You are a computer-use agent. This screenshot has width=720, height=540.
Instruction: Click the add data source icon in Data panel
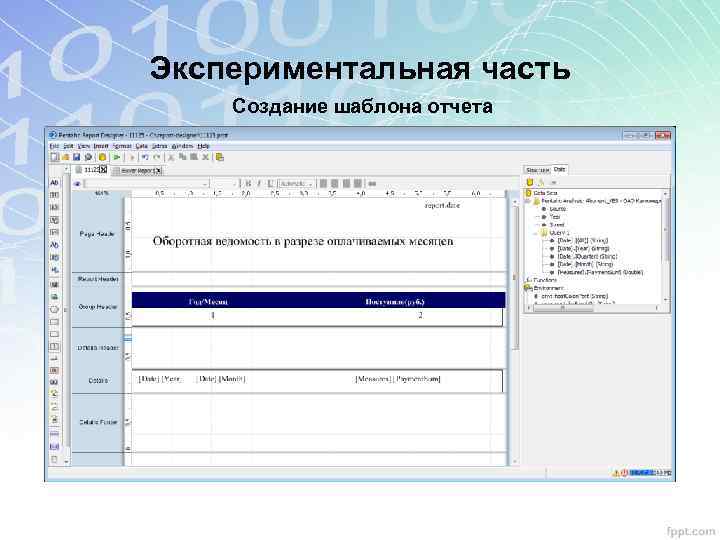(529, 182)
